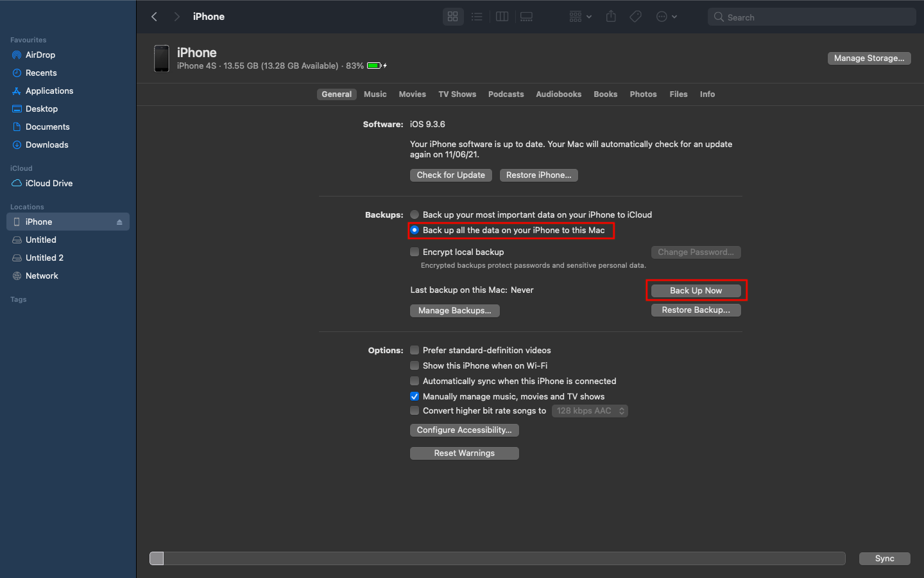Click the tag icon in toolbar

[x=635, y=17]
